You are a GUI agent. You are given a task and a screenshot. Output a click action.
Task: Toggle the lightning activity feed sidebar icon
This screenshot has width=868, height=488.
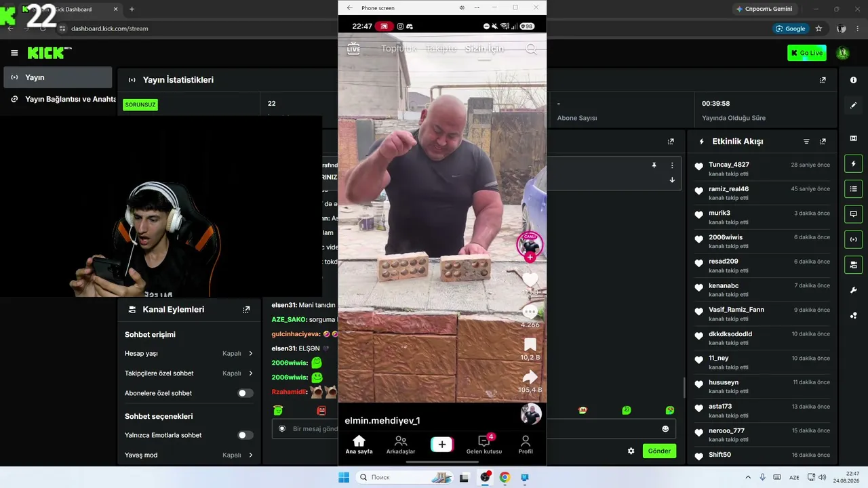coord(853,164)
